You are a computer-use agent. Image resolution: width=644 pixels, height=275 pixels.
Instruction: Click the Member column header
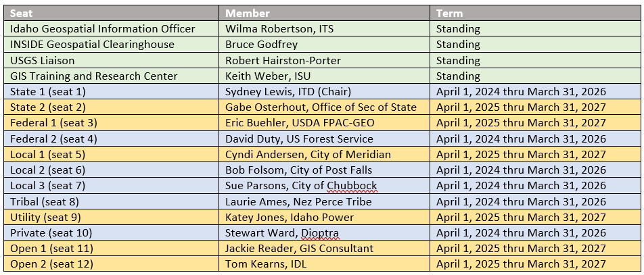(325, 13)
